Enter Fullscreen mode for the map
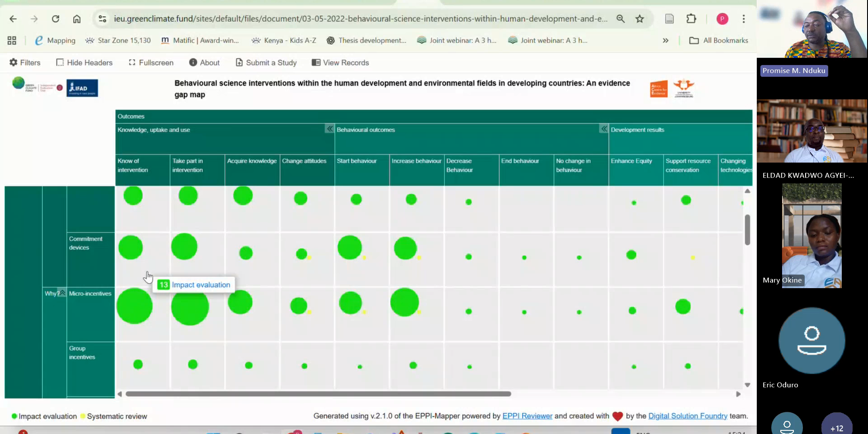 (151, 62)
